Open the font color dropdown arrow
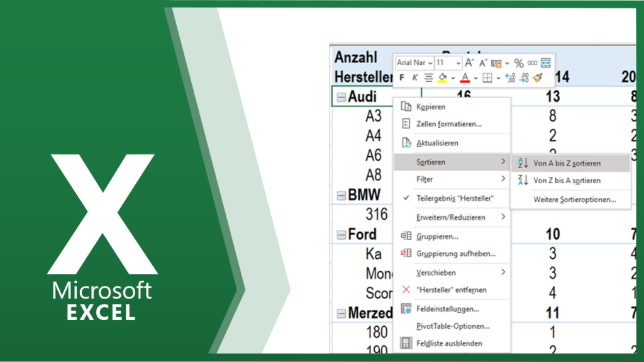The height and width of the screenshot is (362, 644). [475, 77]
